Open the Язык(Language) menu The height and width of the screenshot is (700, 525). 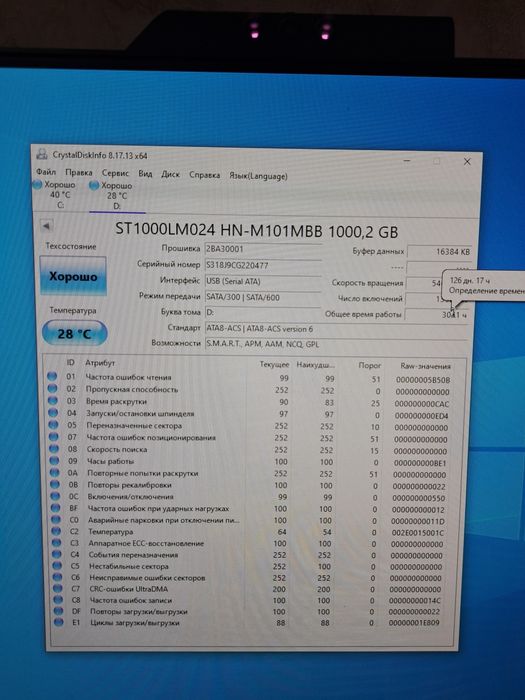258,175
